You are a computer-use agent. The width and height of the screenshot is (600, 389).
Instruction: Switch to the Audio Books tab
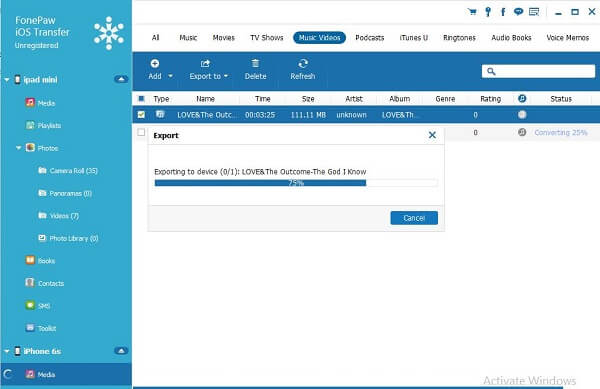tap(511, 37)
